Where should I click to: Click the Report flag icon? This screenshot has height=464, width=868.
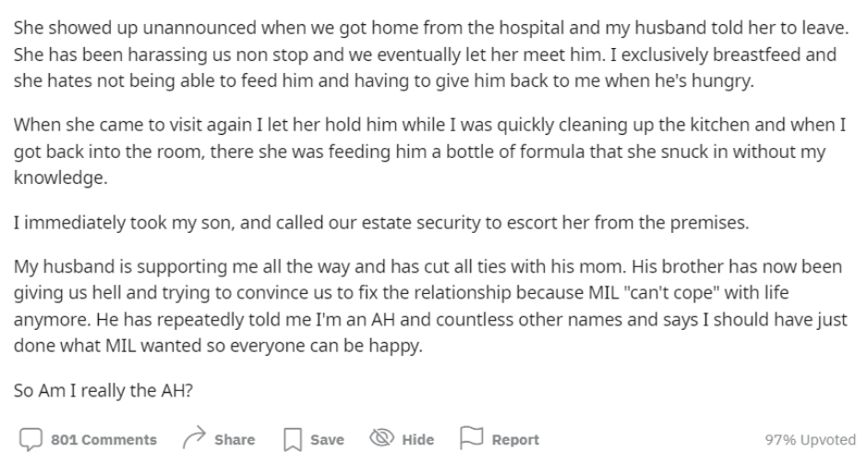[471, 438]
